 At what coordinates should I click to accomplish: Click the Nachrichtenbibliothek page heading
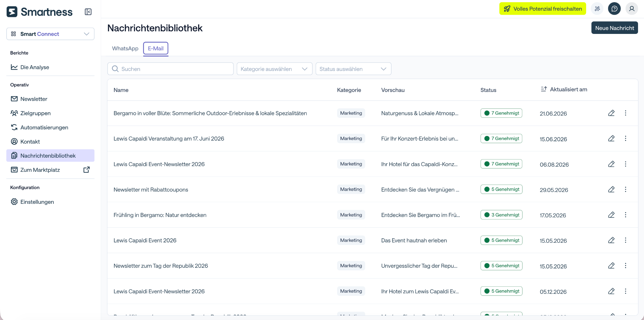(x=155, y=28)
